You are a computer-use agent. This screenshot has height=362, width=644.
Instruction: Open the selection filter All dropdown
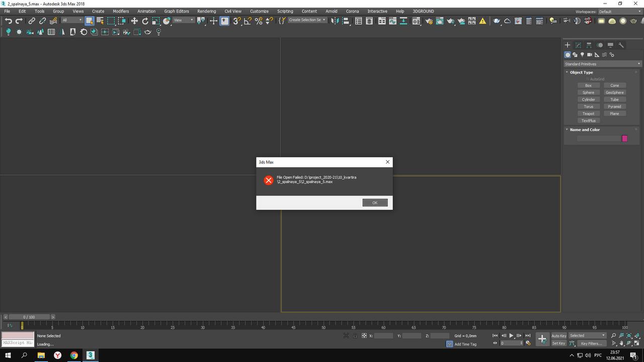72,20
